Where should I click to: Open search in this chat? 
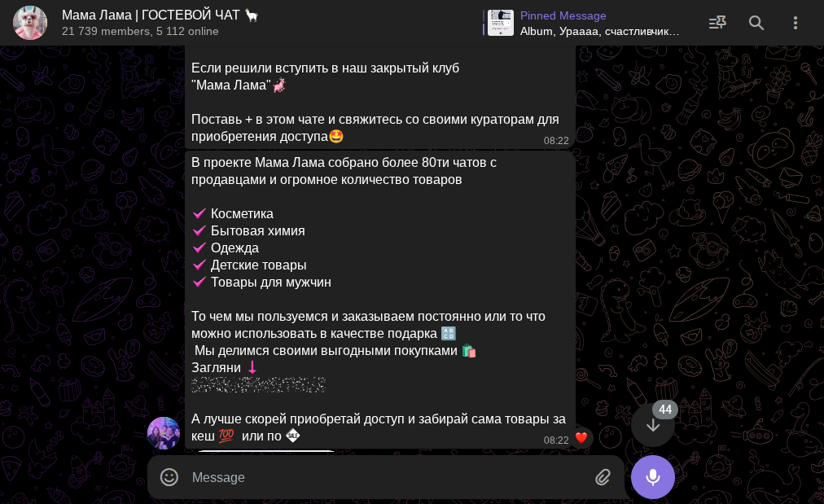coord(756,23)
